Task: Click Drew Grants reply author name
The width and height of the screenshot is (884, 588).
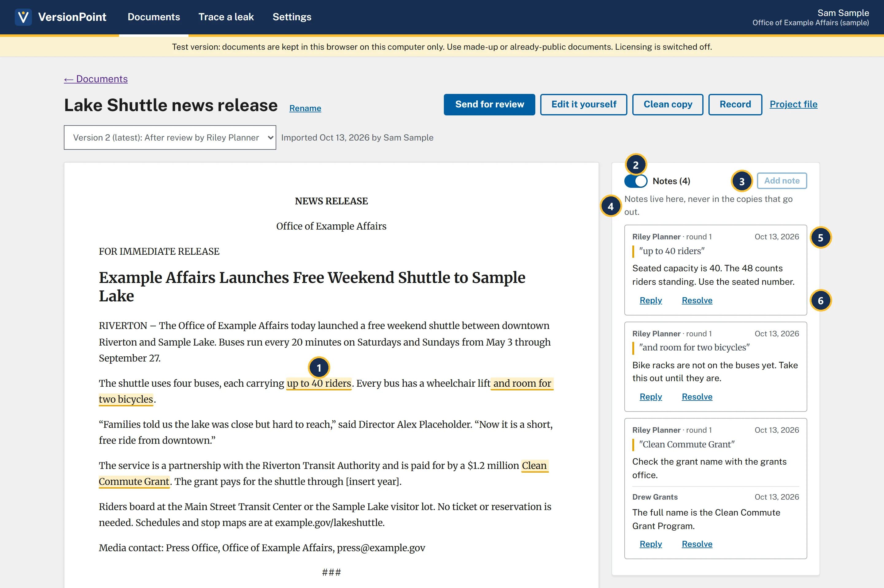Action: point(655,497)
